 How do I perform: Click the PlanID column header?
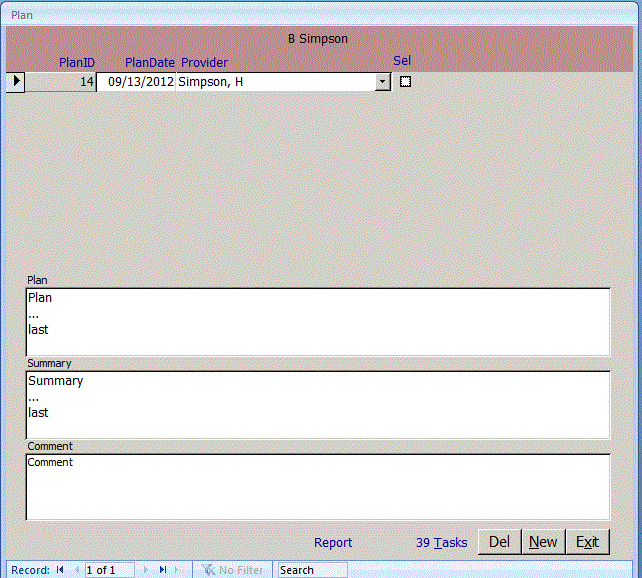(x=77, y=63)
